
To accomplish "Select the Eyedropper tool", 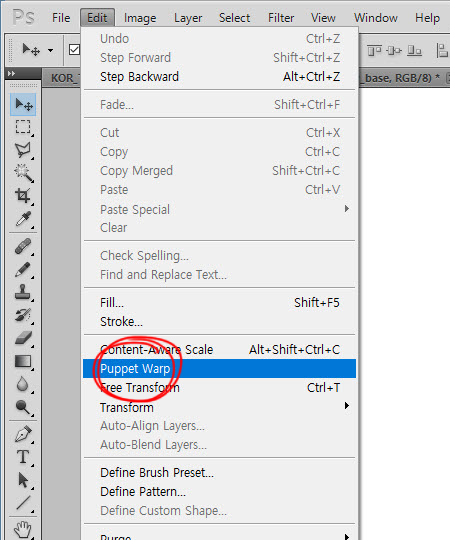I will tap(23, 219).
